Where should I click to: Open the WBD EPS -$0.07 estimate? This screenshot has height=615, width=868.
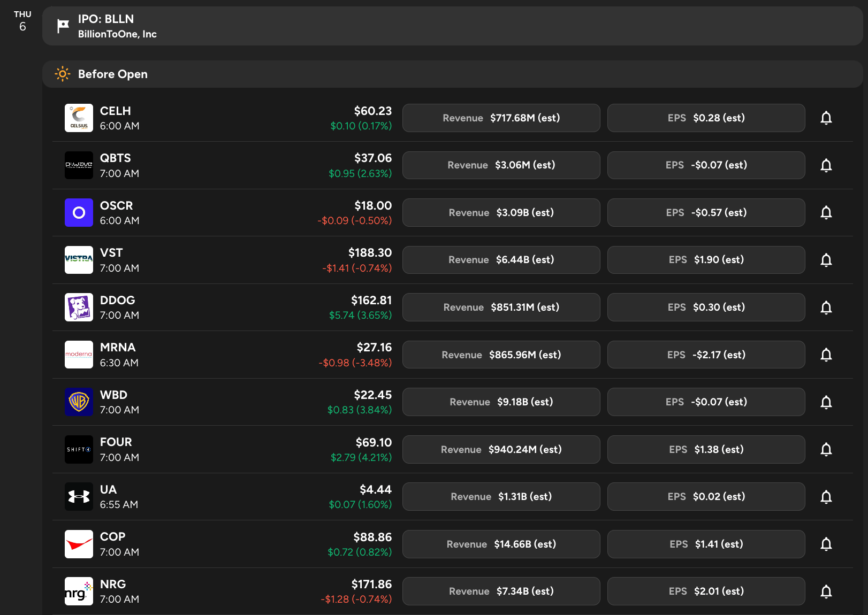coord(706,402)
